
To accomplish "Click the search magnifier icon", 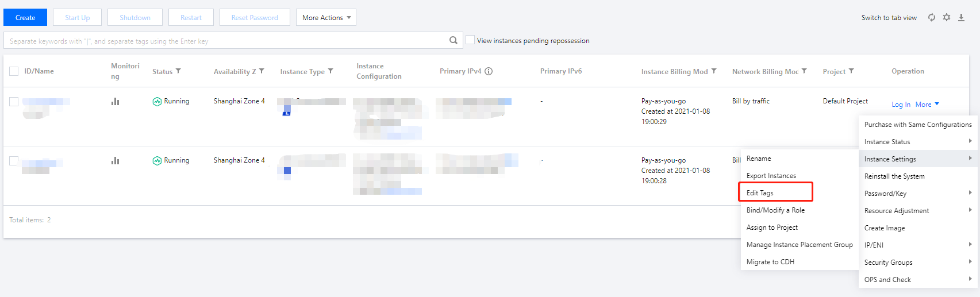I will (454, 40).
